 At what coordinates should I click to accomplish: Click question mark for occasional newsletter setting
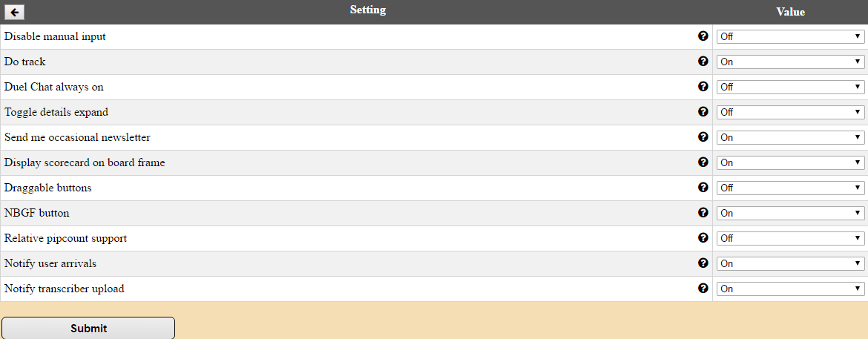click(703, 137)
